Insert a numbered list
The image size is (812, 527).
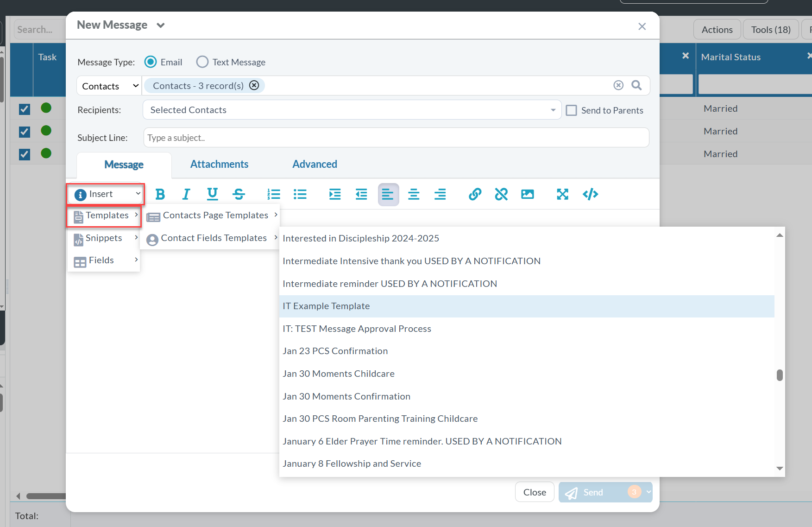click(274, 194)
